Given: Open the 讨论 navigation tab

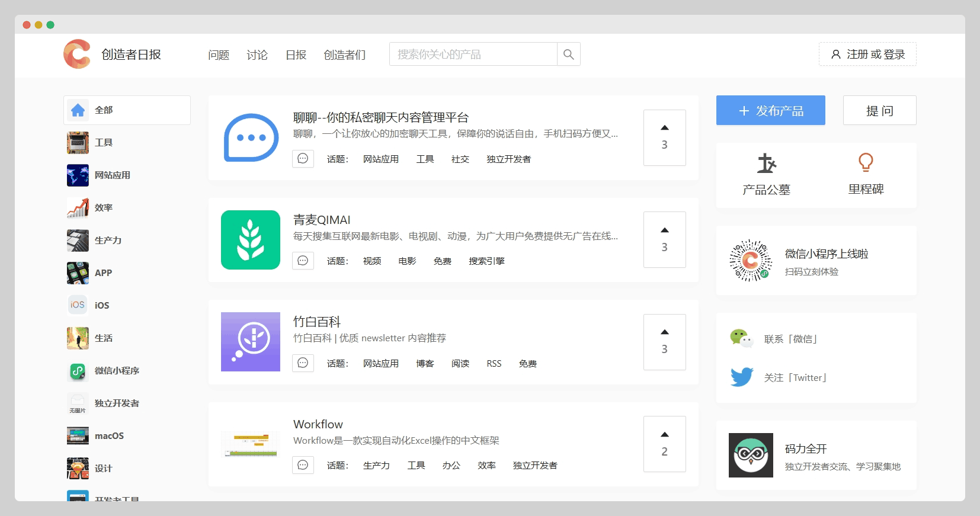Looking at the screenshot, I should coord(257,55).
